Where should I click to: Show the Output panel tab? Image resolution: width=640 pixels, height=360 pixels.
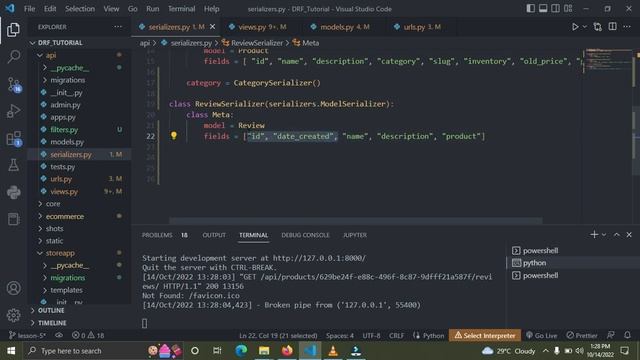tap(214, 235)
